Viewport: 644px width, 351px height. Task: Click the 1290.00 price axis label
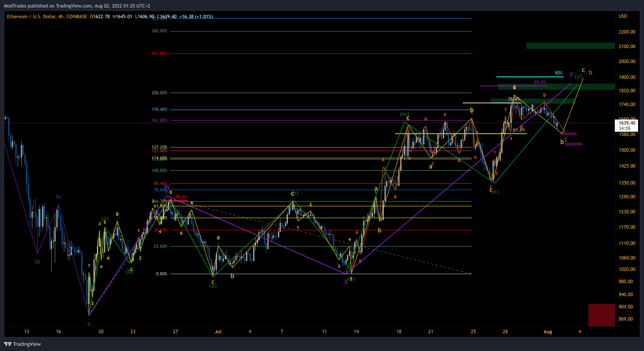tap(627, 197)
